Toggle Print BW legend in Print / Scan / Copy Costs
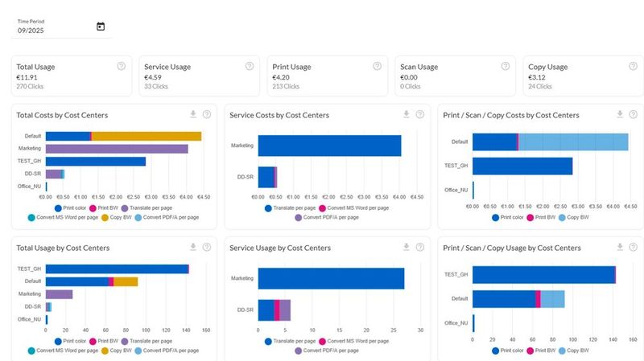 pyautogui.click(x=541, y=217)
